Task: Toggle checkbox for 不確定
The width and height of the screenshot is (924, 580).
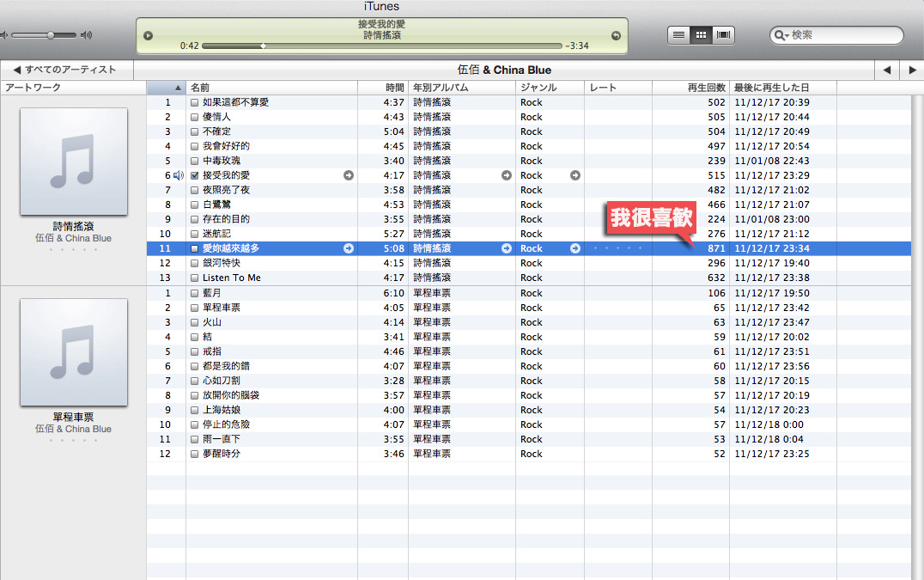Action: point(194,132)
